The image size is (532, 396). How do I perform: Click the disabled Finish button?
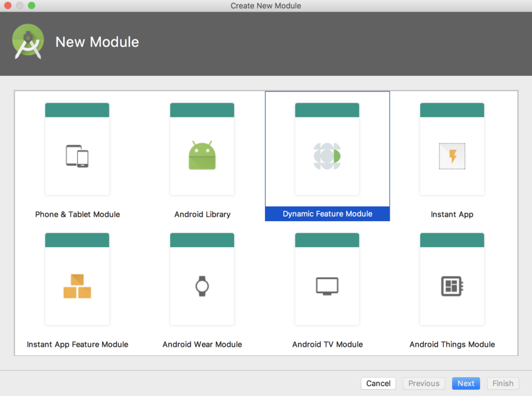pos(503,383)
